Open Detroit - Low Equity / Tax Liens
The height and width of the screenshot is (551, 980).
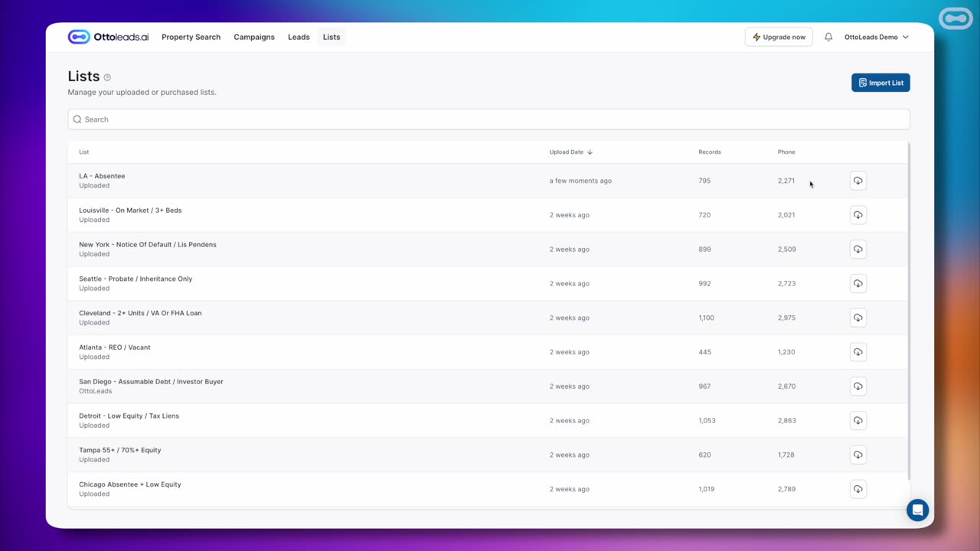[x=129, y=416]
